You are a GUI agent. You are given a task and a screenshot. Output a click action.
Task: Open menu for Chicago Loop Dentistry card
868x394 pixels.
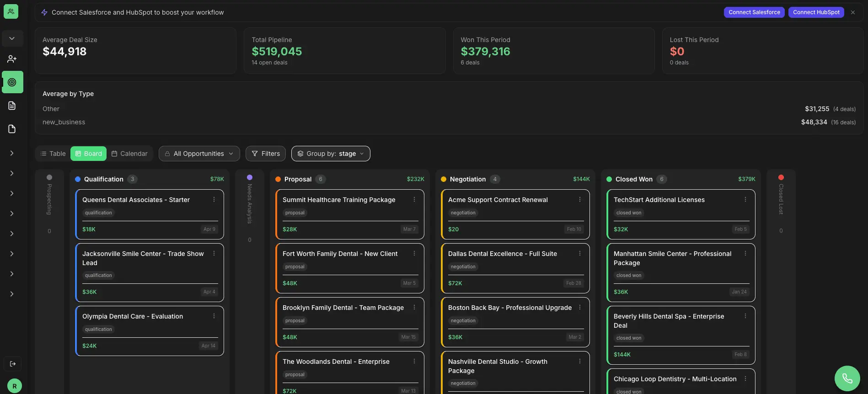coord(745,378)
